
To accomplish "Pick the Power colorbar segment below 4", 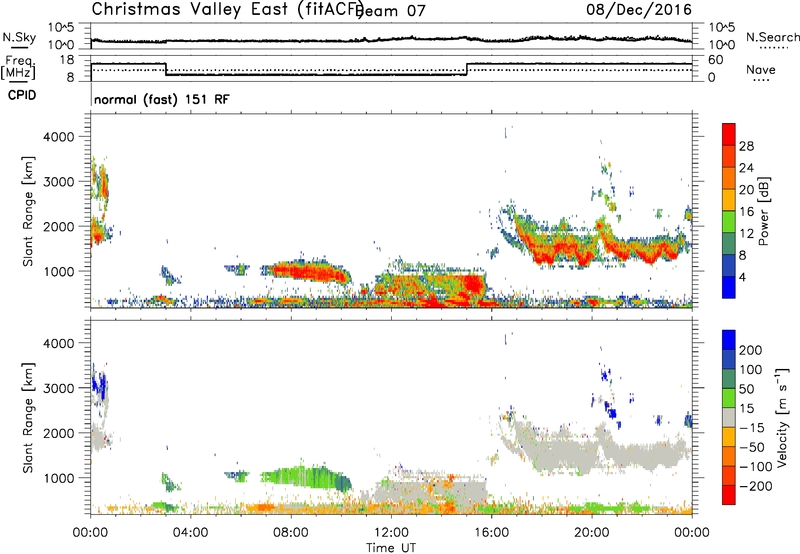I will tap(729, 287).
